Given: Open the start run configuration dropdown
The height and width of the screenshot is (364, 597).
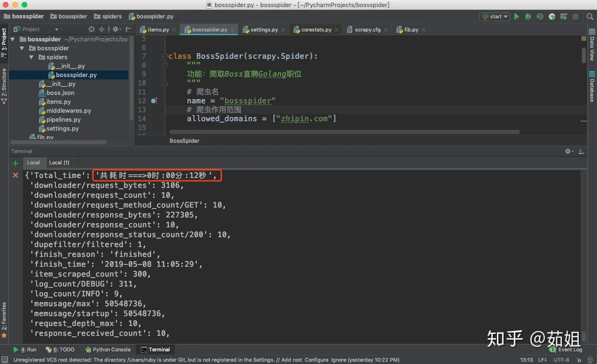Looking at the screenshot, I should [496, 16].
